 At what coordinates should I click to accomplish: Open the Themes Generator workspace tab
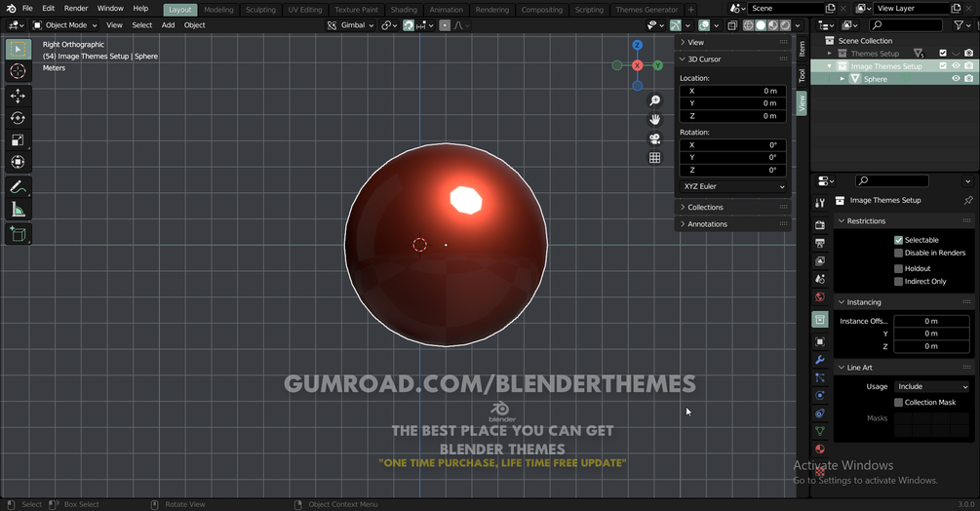click(x=647, y=10)
